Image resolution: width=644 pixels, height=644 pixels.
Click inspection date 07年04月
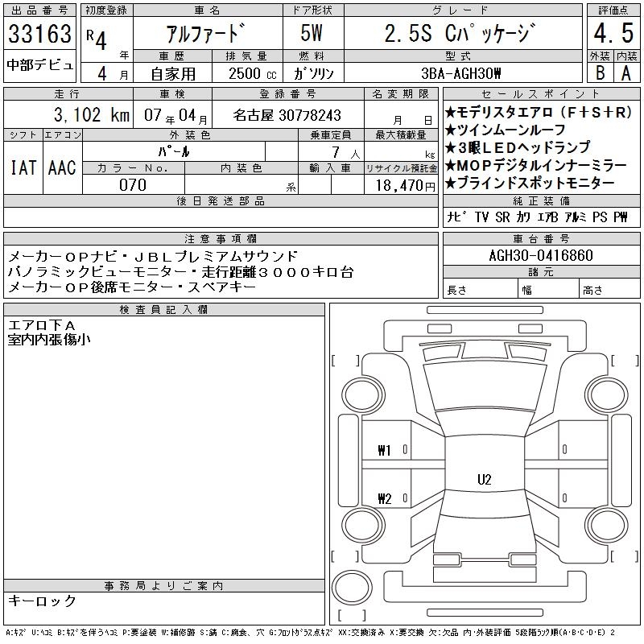pyautogui.click(x=175, y=115)
